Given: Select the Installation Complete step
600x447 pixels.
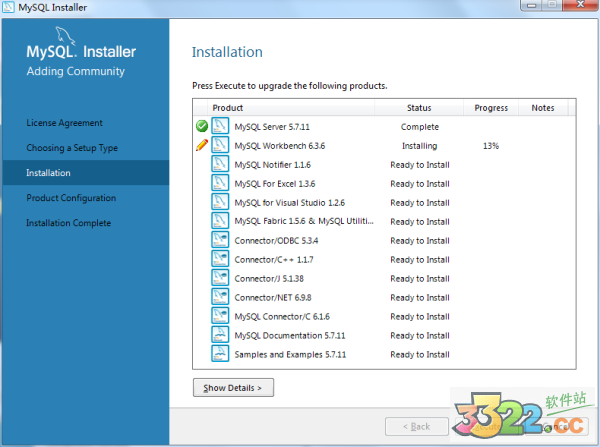Looking at the screenshot, I should pos(68,223).
